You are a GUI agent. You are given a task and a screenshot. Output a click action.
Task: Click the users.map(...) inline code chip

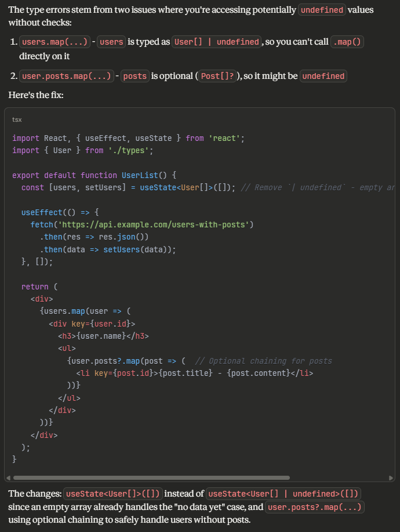pyautogui.click(x=54, y=42)
